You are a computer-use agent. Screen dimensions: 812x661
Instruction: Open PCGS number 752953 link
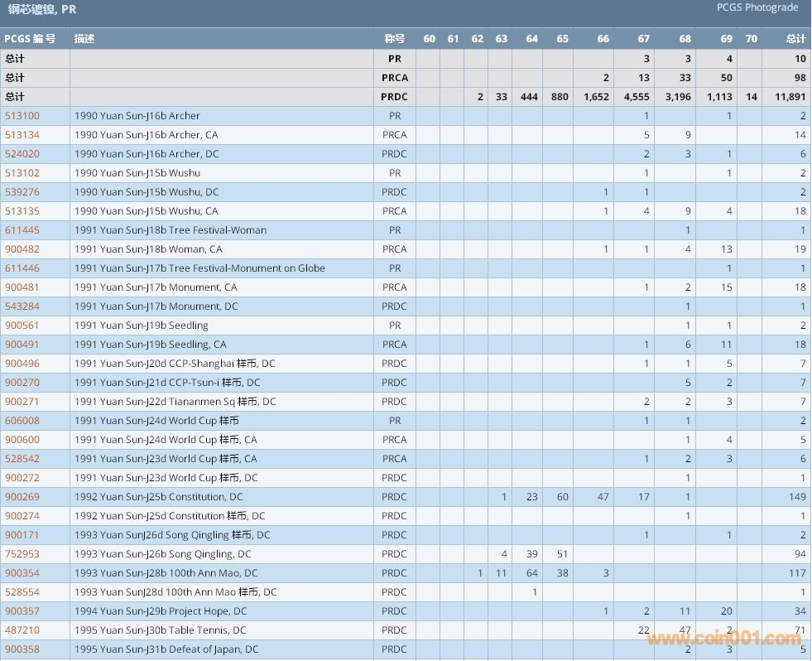click(x=22, y=554)
